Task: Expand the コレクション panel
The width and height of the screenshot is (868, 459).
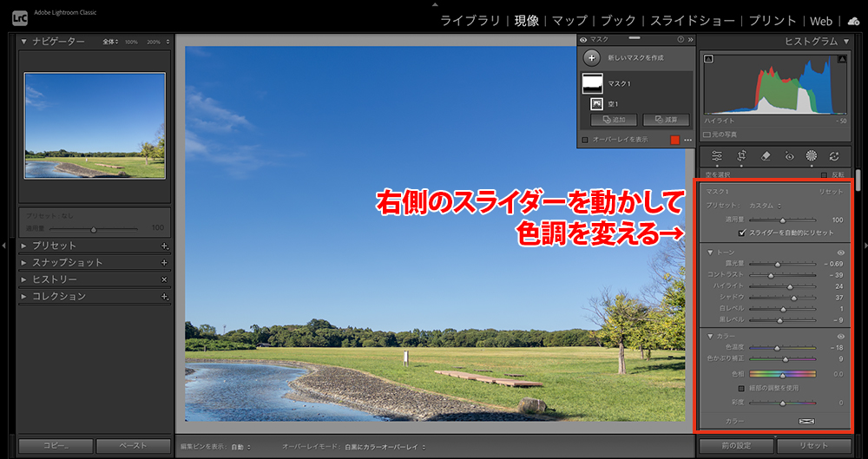Action: tap(23, 297)
